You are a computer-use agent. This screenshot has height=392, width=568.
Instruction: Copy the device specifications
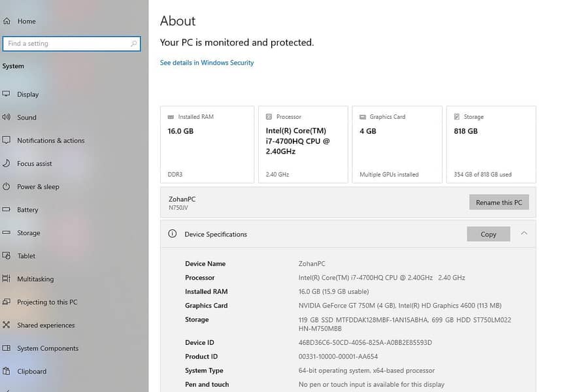tap(488, 234)
